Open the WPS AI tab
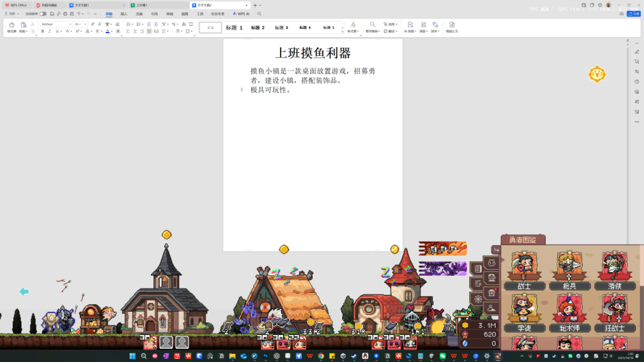The width and height of the screenshot is (644, 362). pos(241,13)
